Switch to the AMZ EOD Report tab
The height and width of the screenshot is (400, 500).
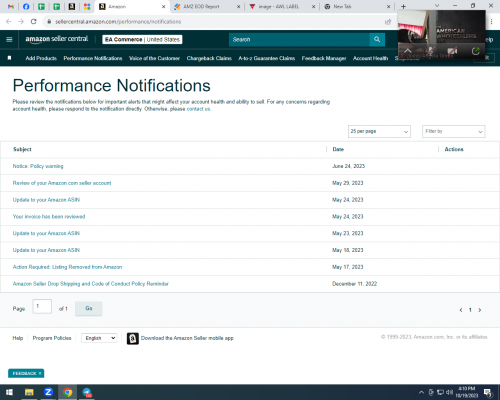[x=207, y=6]
